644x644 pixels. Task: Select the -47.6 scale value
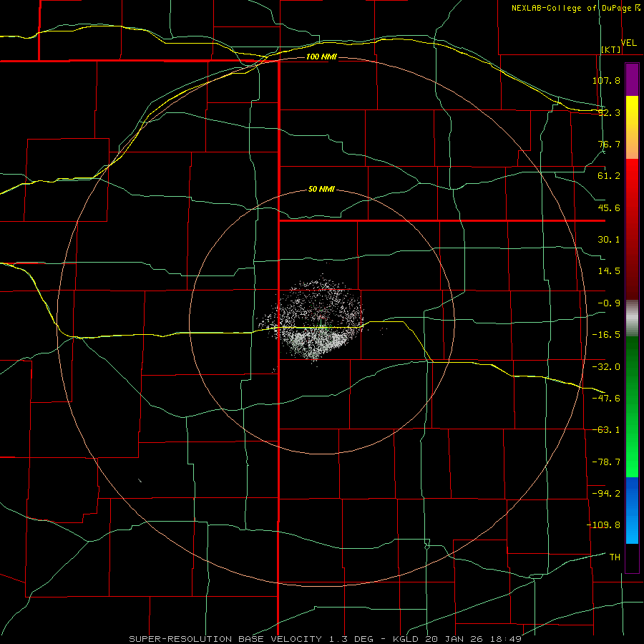(x=606, y=399)
